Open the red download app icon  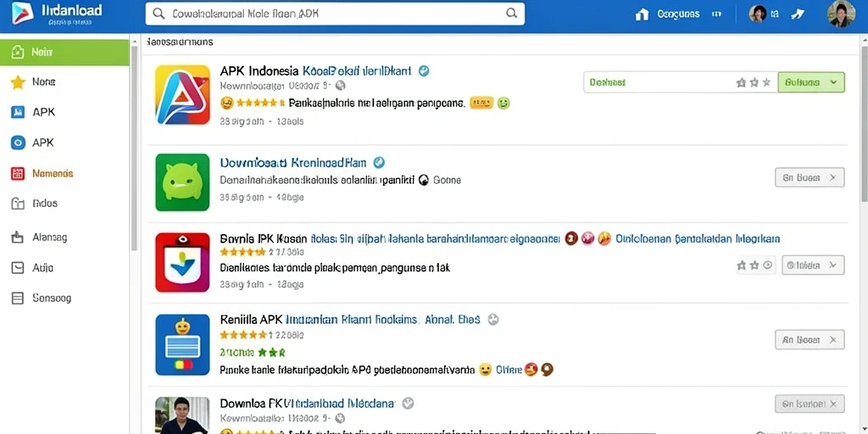coord(183,263)
